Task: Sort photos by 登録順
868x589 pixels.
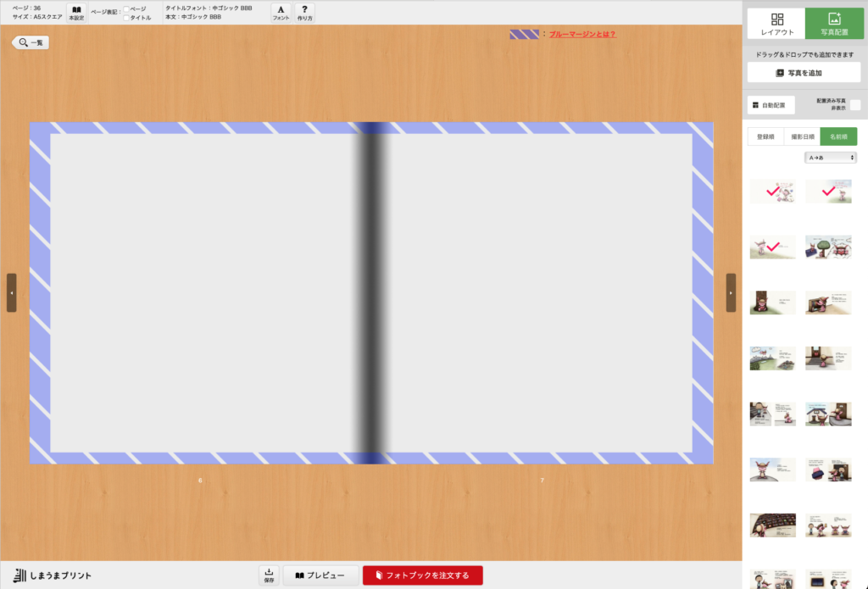Action: (x=765, y=136)
